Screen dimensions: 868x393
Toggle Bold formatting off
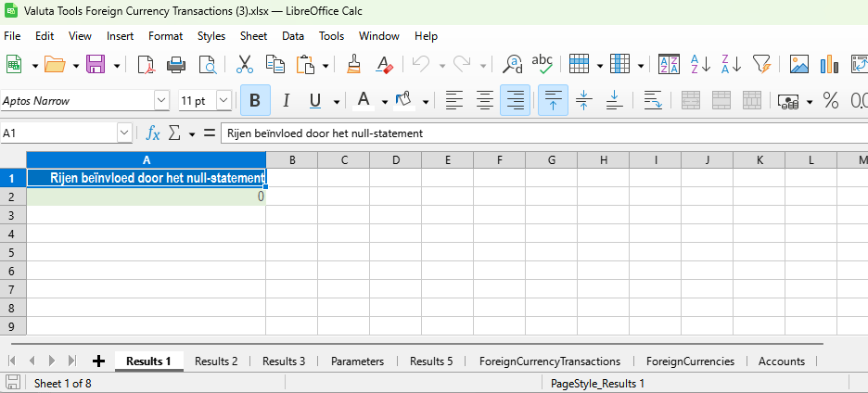255,100
